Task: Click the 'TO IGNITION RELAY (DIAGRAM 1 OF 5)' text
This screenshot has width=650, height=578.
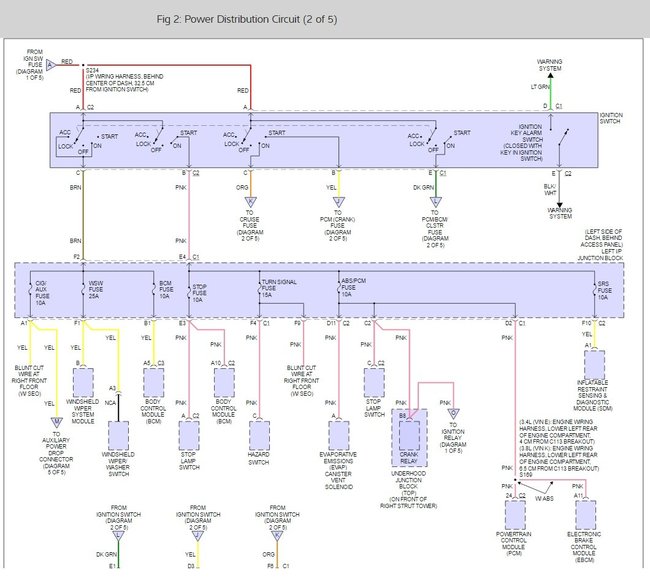Action: pos(453,438)
